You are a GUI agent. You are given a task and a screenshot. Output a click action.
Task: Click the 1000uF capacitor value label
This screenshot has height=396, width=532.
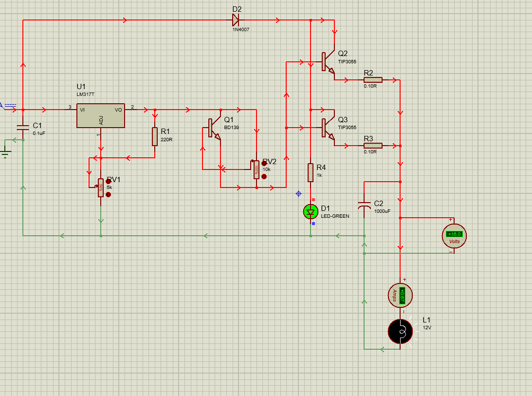[383, 211]
